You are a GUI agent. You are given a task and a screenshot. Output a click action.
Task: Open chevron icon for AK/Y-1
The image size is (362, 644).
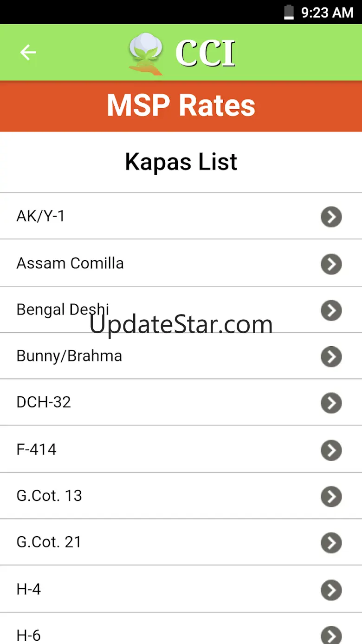tap(331, 217)
